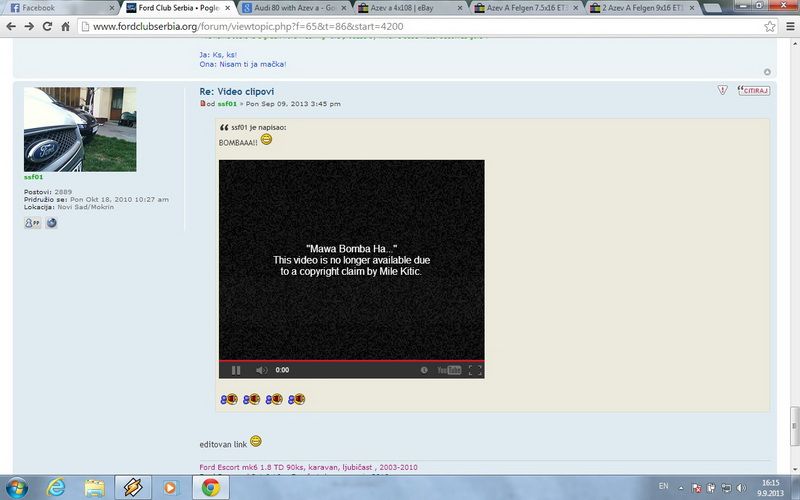Image resolution: width=800 pixels, height=500 pixels.
Task: Open Windows Explorer folder on taskbar
Action: pyautogui.click(x=94, y=488)
